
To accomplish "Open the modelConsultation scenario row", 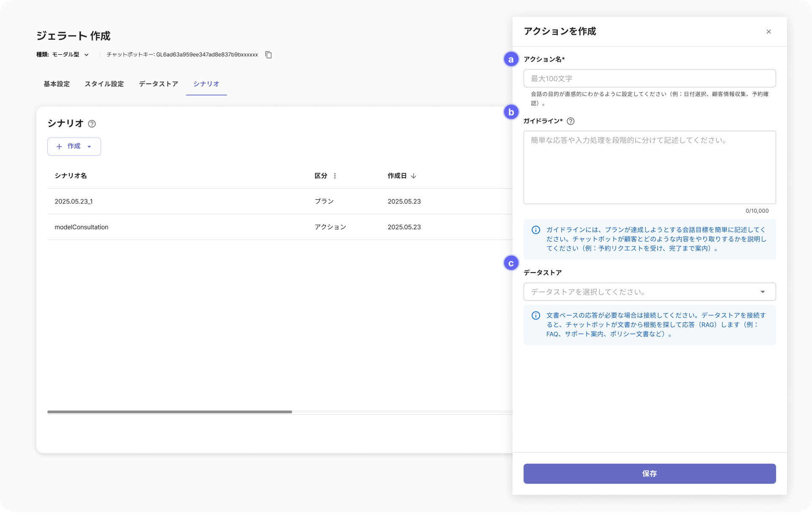I will [x=82, y=227].
